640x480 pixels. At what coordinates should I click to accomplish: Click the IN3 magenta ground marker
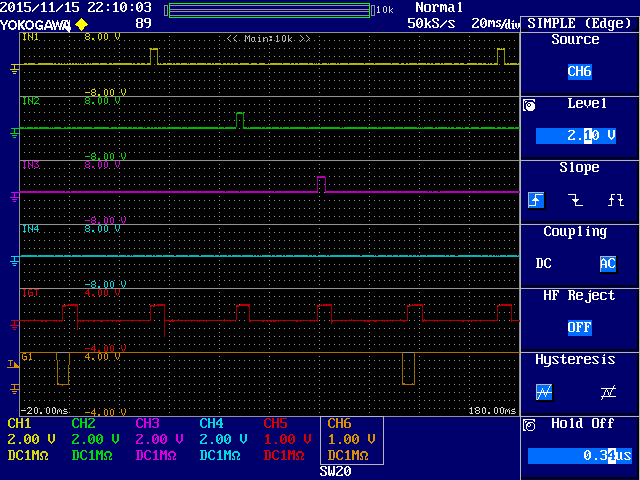point(14,197)
